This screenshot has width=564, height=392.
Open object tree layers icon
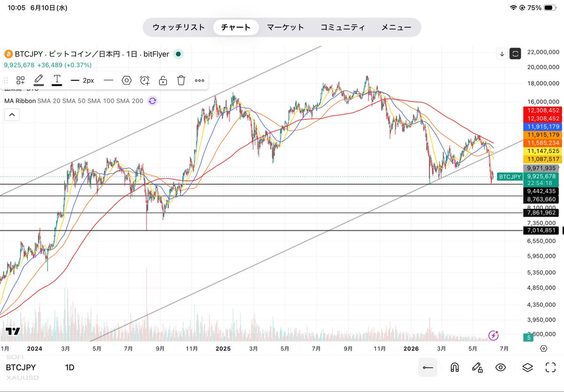pyautogui.click(x=527, y=367)
